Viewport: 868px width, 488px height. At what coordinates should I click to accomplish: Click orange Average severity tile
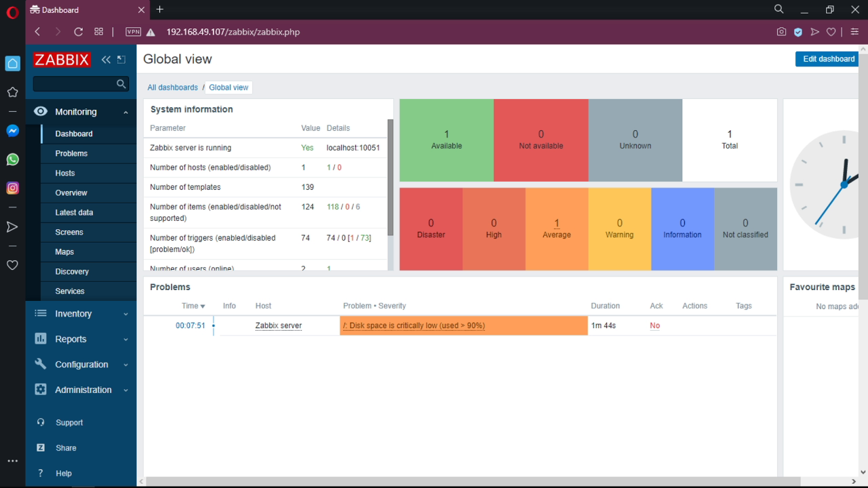click(x=557, y=229)
